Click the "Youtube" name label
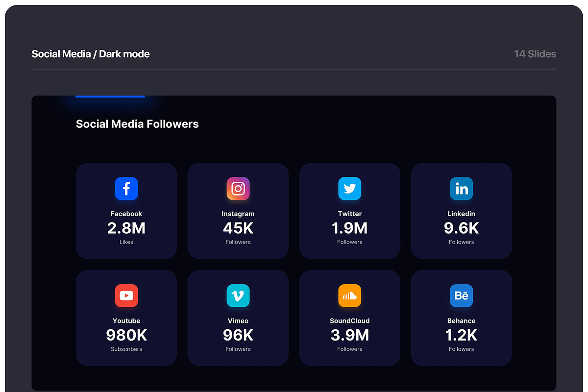 (126, 321)
